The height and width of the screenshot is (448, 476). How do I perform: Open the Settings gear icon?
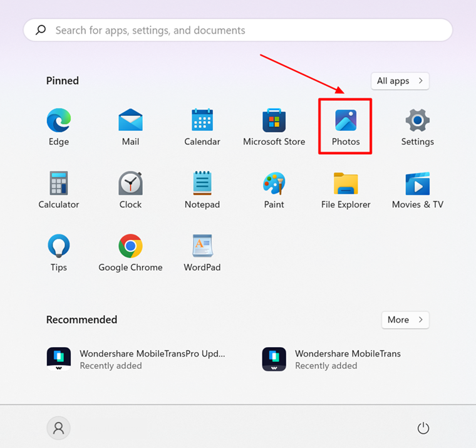417,120
